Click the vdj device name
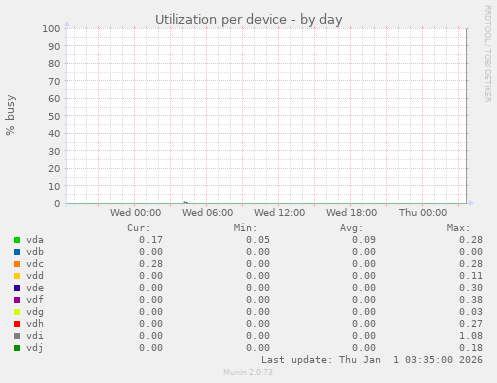 pyautogui.click(x=35, y=348)
